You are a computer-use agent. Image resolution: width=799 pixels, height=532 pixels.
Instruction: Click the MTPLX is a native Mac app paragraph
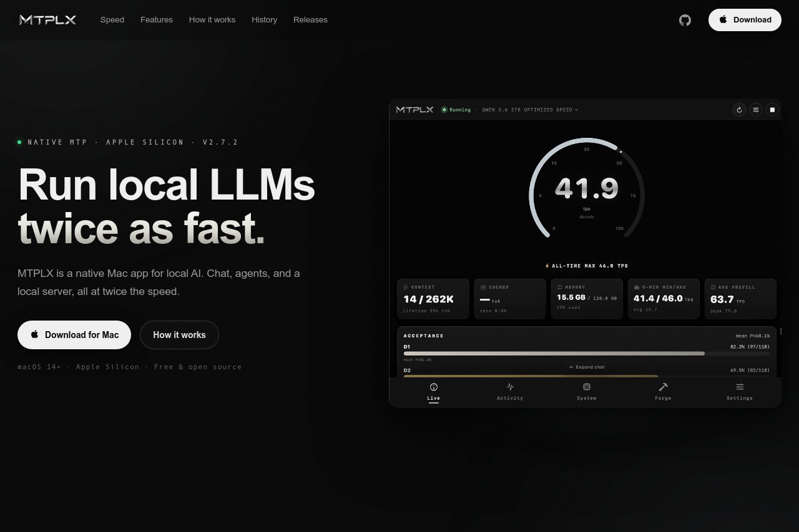point(159,283)
